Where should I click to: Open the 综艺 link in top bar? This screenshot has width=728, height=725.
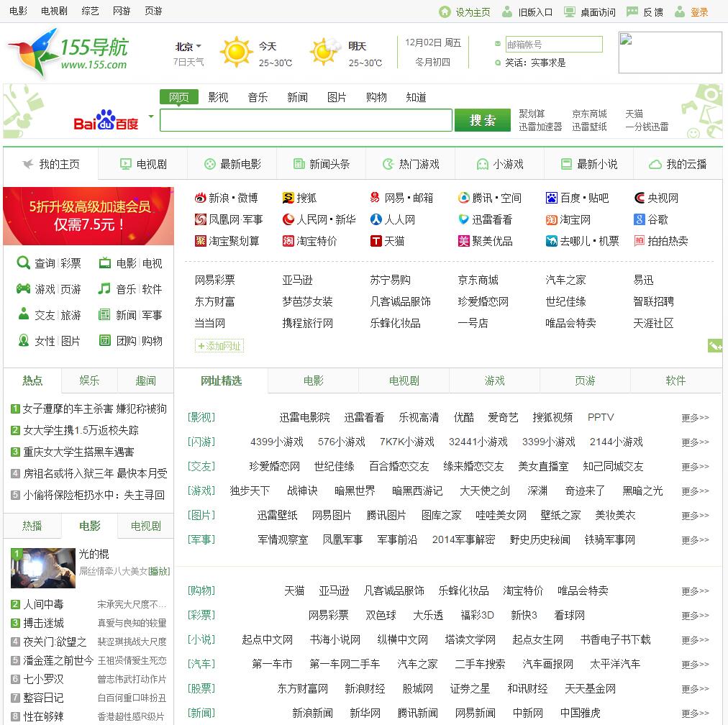coord(90,11)
